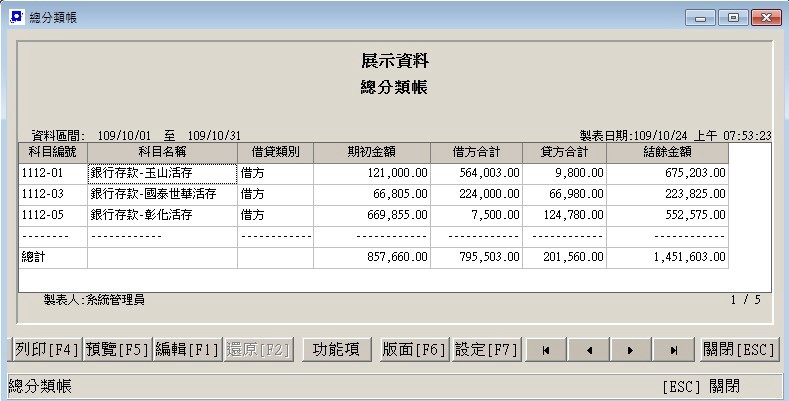
Task: Click credit total 124,780.00
Action: pyautogui.click(x=565, y=215)
